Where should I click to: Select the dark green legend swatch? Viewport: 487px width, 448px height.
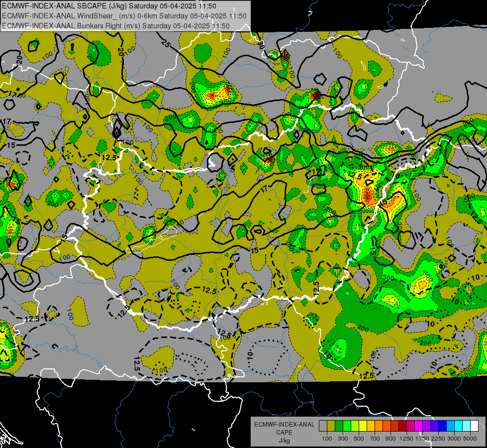339,426
